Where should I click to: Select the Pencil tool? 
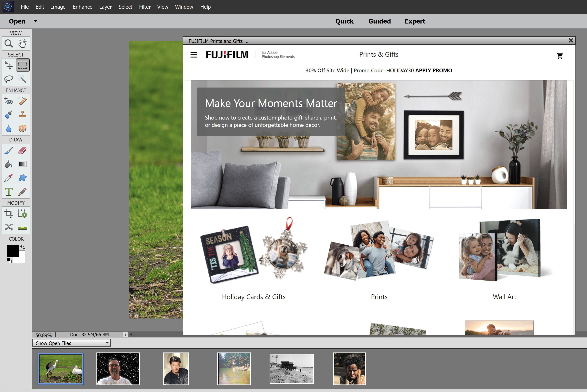point(22,192)
